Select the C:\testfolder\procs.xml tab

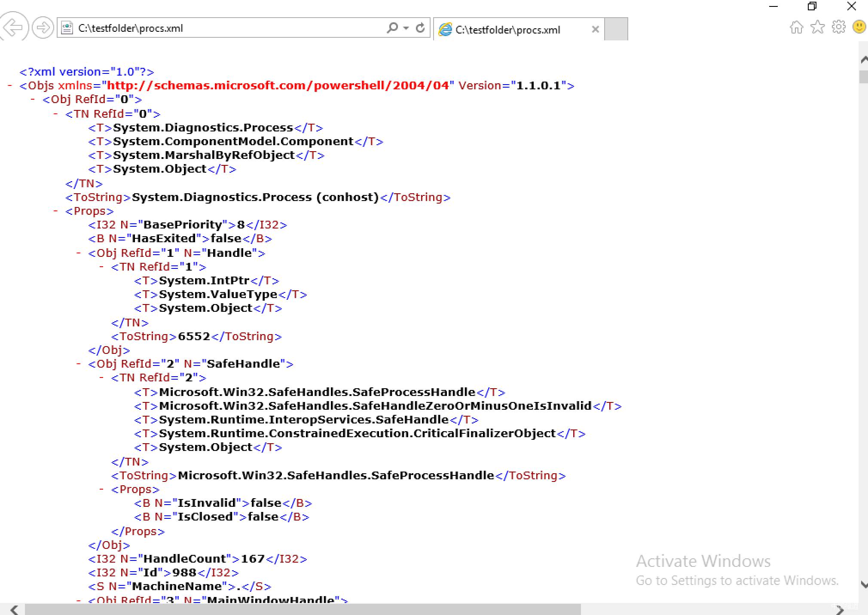click(x=519, y=29)
